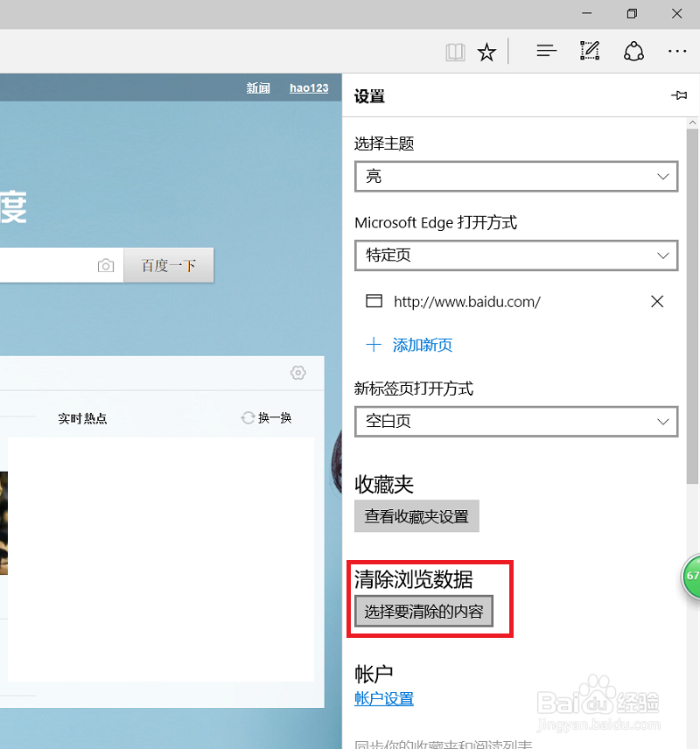This screenshot has width=700, height=749.
Task: Click the Baidu search input field
Action: [x=61, y=265]
